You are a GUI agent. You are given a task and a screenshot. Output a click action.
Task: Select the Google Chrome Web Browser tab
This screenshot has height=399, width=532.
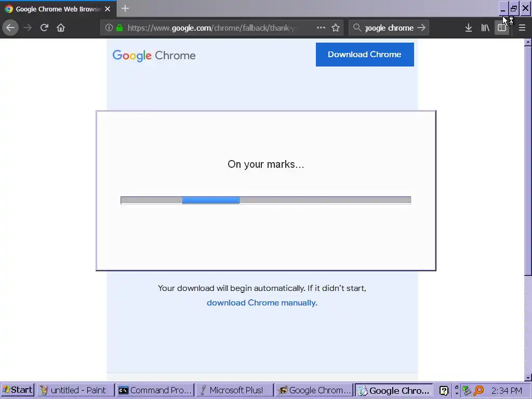pyautogui.click(x=58, y=8)
